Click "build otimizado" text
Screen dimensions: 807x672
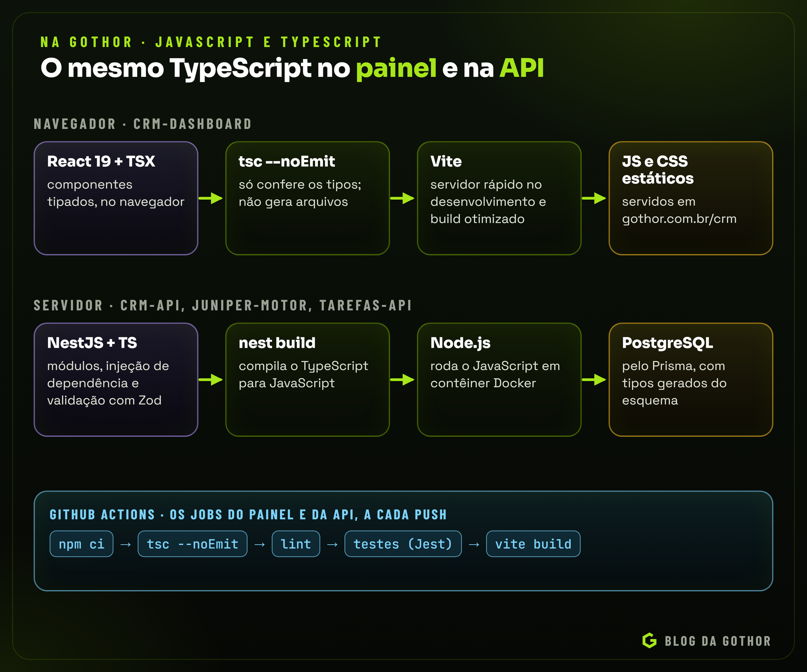pyautogui.click(x=477, y=219)
